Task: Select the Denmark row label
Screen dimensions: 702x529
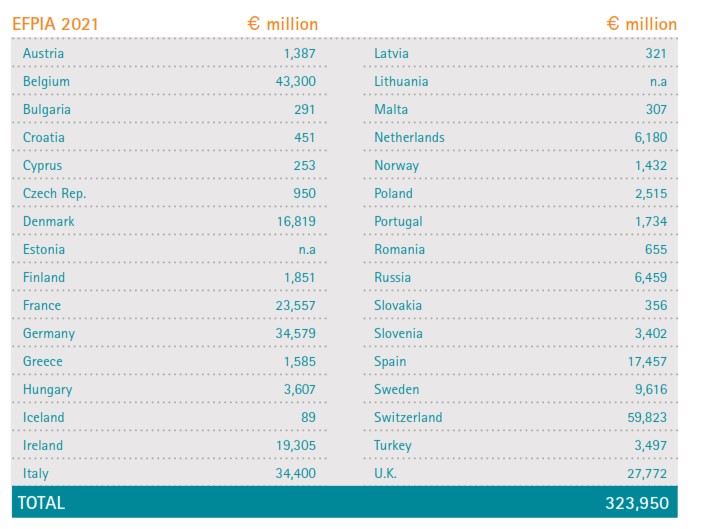Action: pyautogui.click(x=49, y=221)
